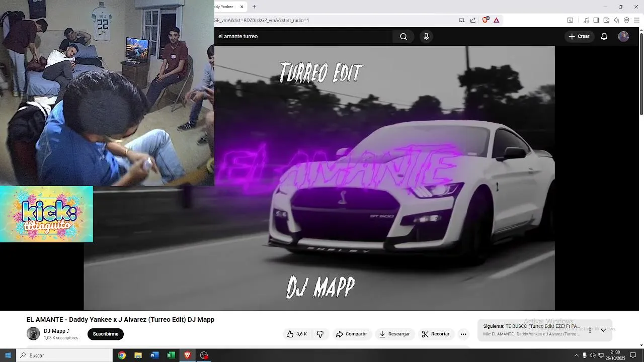Show hidden system tray icons chevron
644x362 pixels.
tap(576, 355)
